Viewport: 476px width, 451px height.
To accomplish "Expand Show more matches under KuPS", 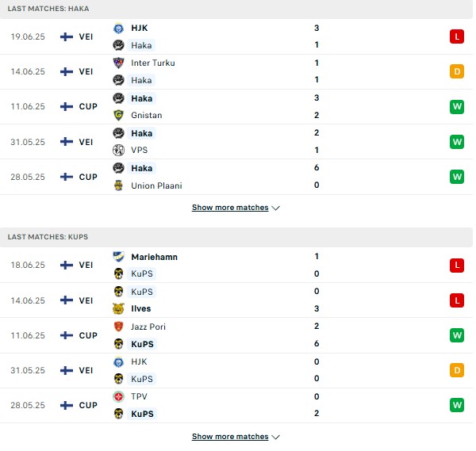I will pos(236,437).
